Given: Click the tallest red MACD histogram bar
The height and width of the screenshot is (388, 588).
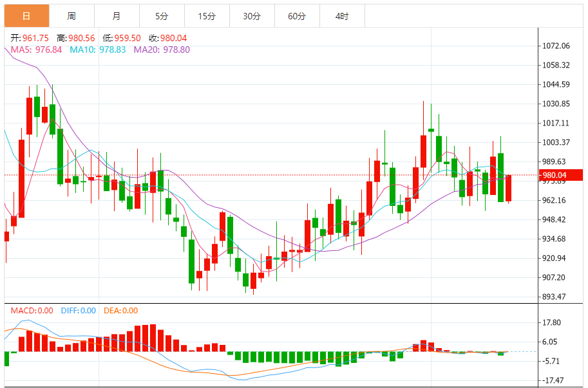Looking at the screenshot, I should tap(153, 338).
